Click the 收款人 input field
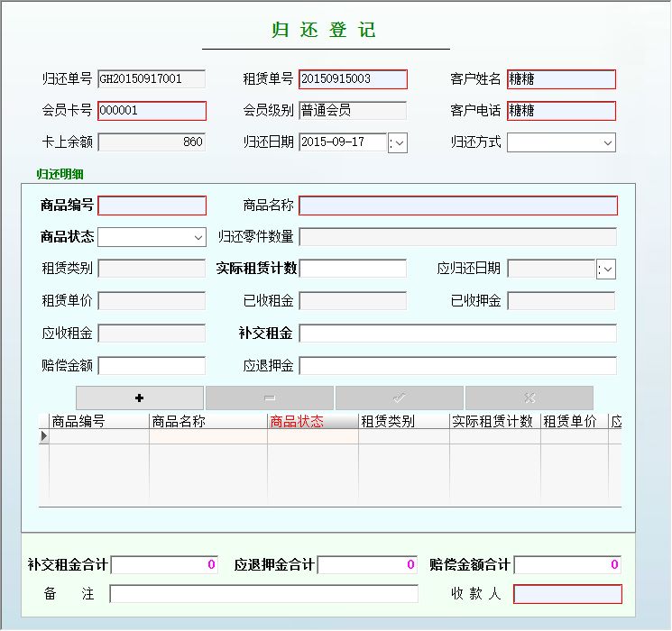672x631 pixels. 568,595
